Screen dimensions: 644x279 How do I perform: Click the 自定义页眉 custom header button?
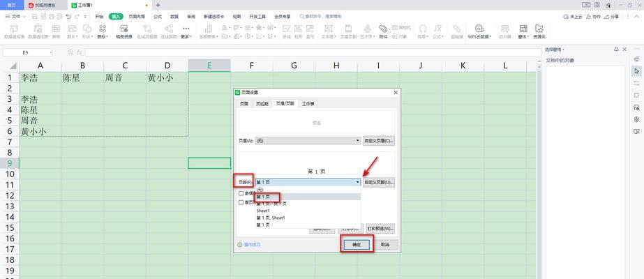coord(379,141)
